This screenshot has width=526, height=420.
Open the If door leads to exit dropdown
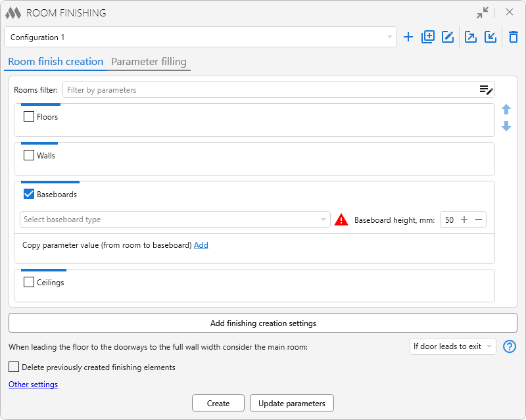[452, 346]
